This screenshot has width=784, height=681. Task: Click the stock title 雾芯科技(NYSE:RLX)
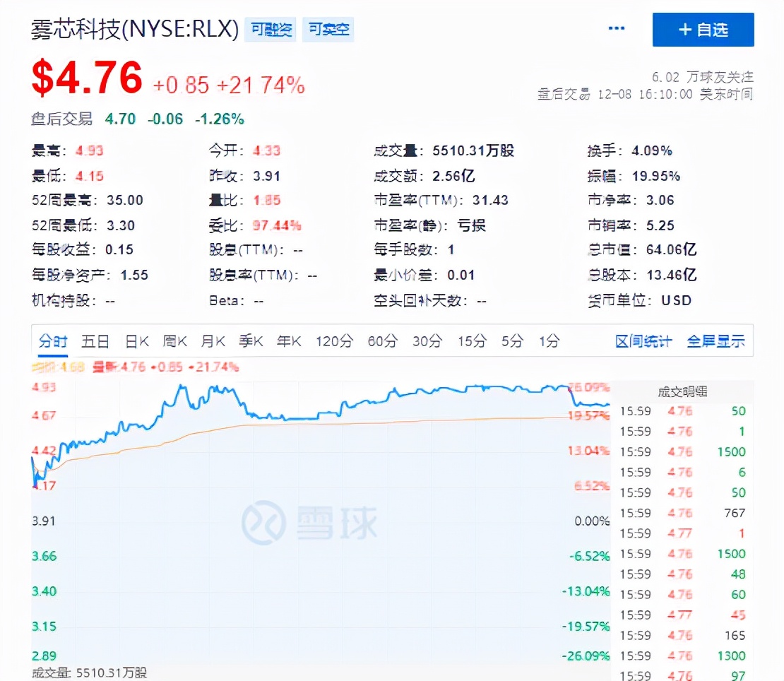coord(134,29)
